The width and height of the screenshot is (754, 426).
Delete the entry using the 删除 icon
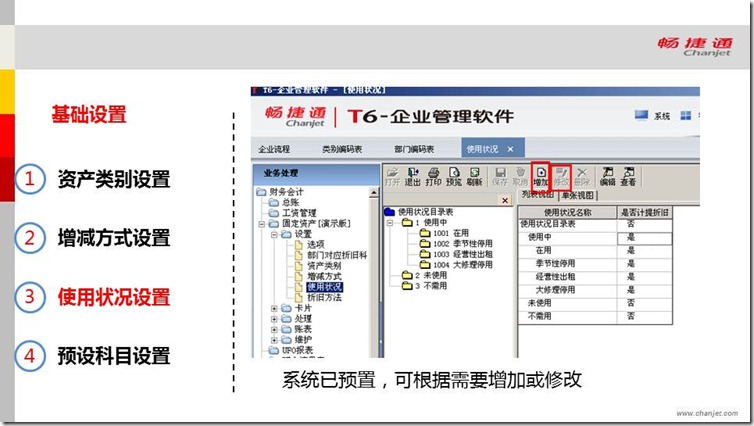(x=581, y=176)
